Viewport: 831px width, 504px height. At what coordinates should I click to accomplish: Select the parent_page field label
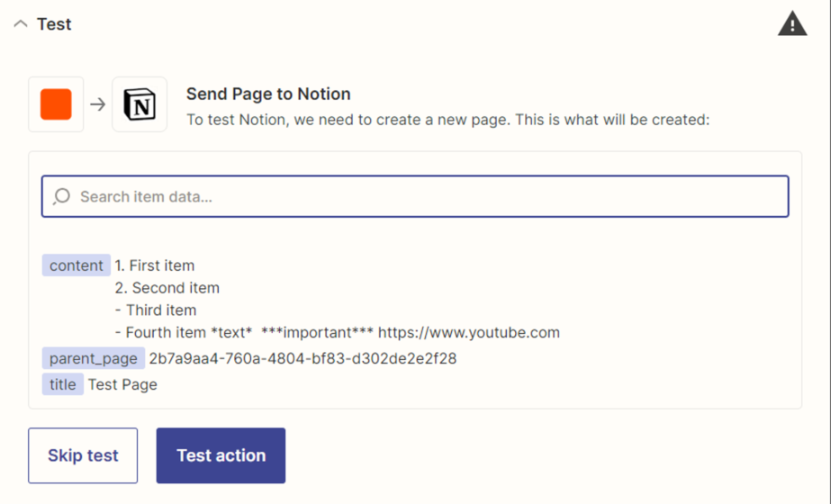click(x=94, y=359)
